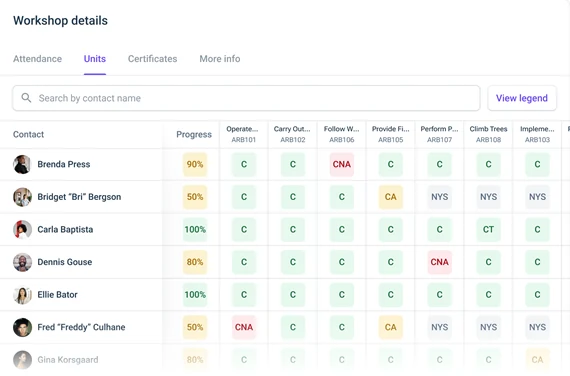Click Brenda Press's C status under ARB101
Viewport: 570px width, 376px height.
tap(244, 164)
